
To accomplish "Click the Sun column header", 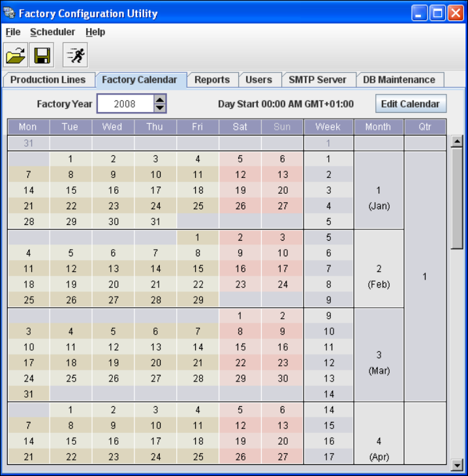I will (283, 127).
